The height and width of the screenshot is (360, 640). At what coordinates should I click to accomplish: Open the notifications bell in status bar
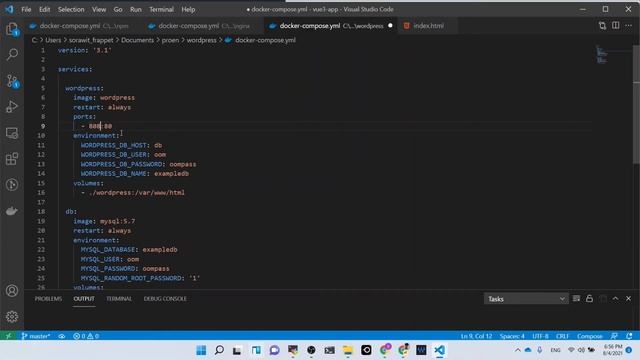629,336
